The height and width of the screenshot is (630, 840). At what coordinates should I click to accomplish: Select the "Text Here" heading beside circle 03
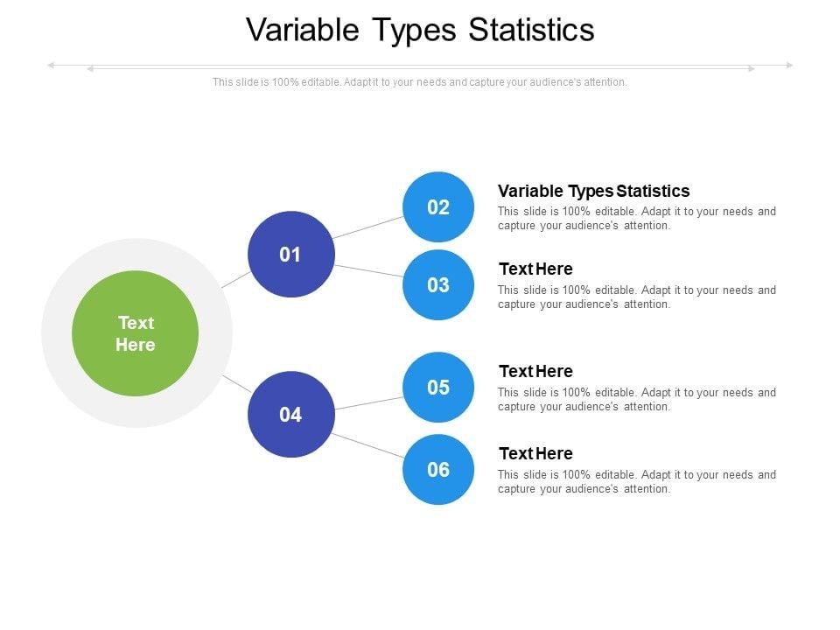535,269
